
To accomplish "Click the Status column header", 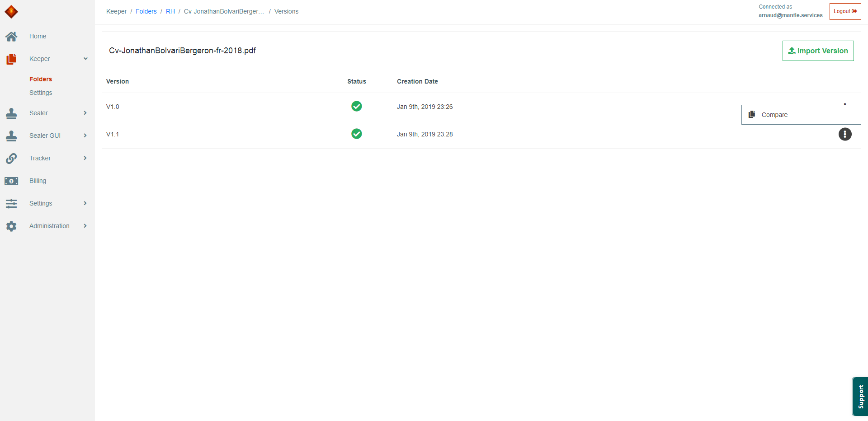I will 357,81.
